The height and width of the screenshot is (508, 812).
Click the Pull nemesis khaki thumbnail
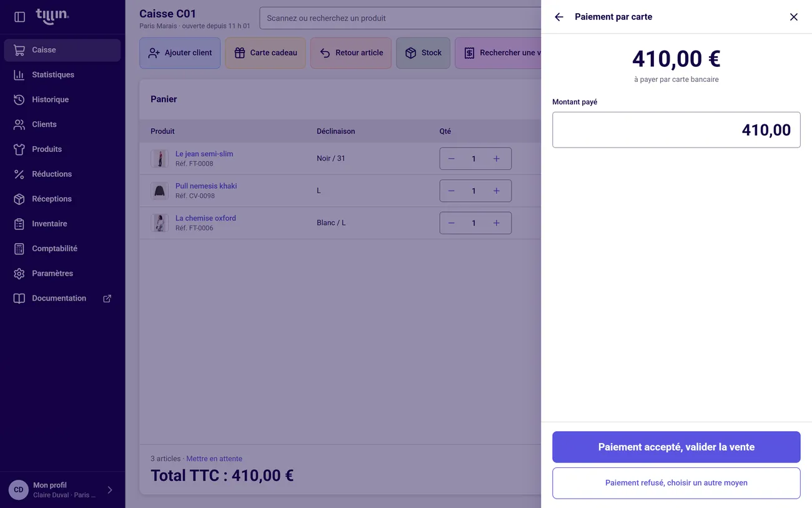click(x=160, y=191)
